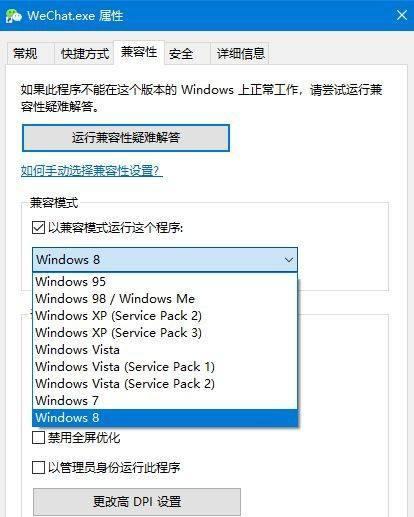The width and height of the screenshot is (414, 517).
Task: Uncheck 以兼容模式运行这个程序 checkbox
Action: [x=38, y=228]
